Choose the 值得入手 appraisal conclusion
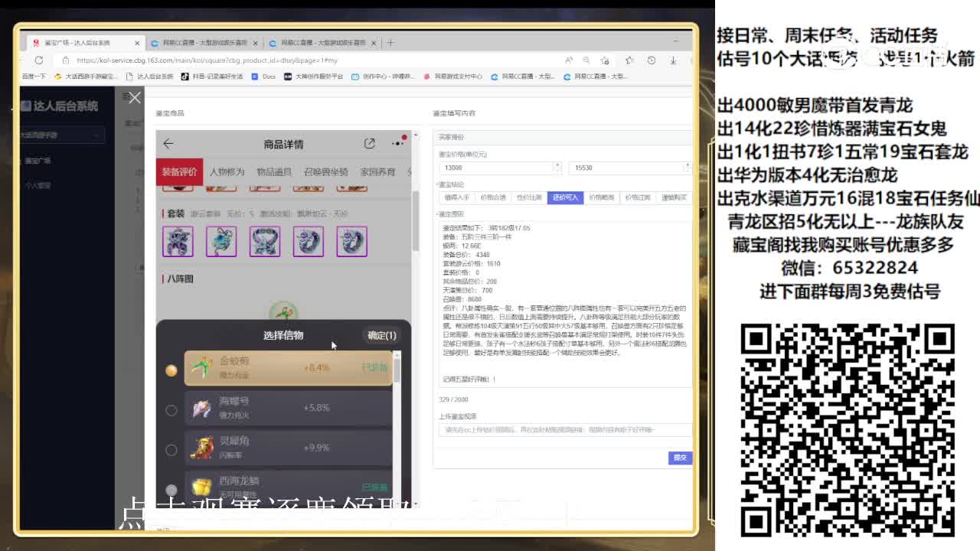The width and height of the screenshot is (980, 551). [457, 197]
